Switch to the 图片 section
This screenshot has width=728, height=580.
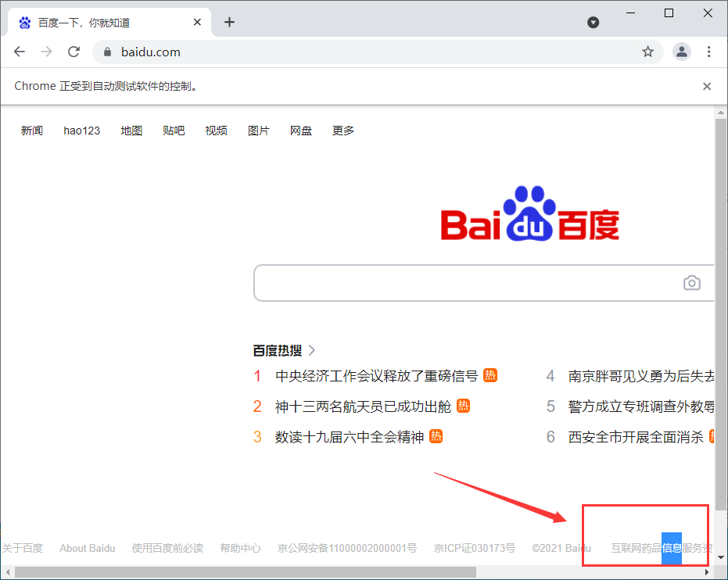[258, 131]
